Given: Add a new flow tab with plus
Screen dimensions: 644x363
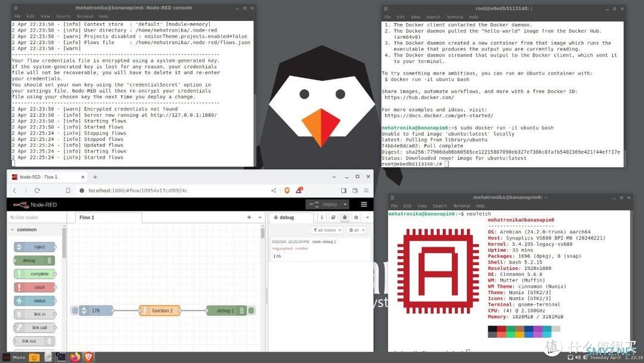Looking at the screenshot, I should coord(249,217).
